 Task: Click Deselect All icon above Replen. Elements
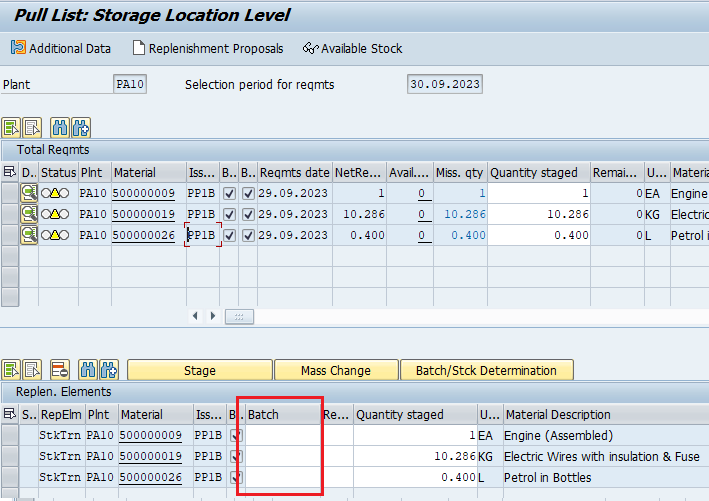coord(33,370)
